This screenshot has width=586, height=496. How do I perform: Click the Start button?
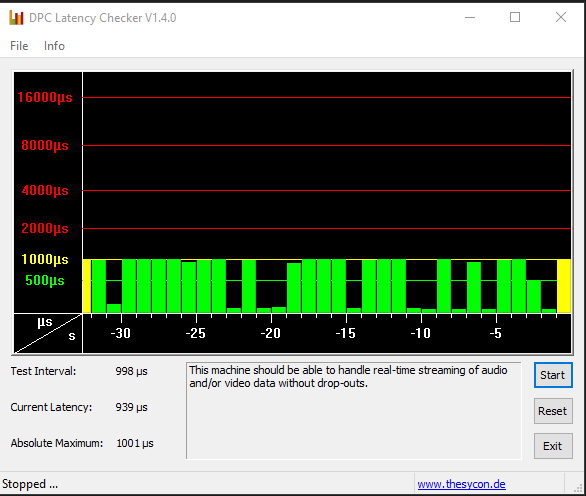pyautogui.click(x=553, y=375)
